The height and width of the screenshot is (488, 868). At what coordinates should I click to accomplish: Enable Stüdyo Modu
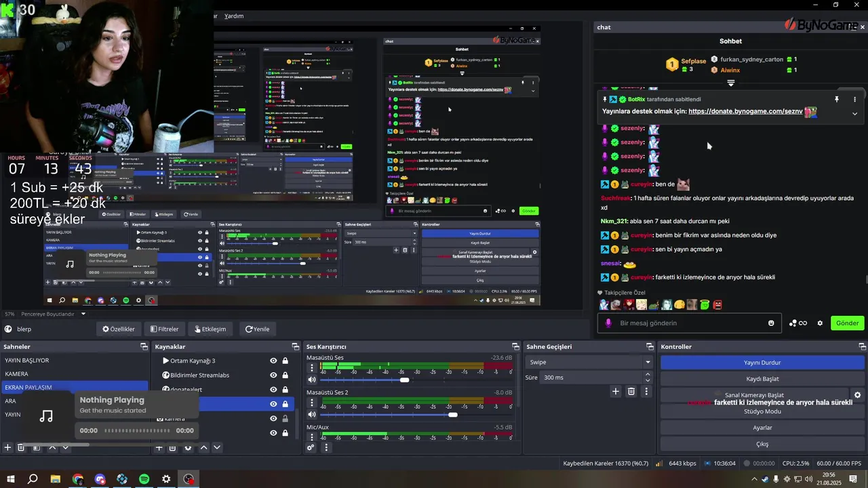762,411
